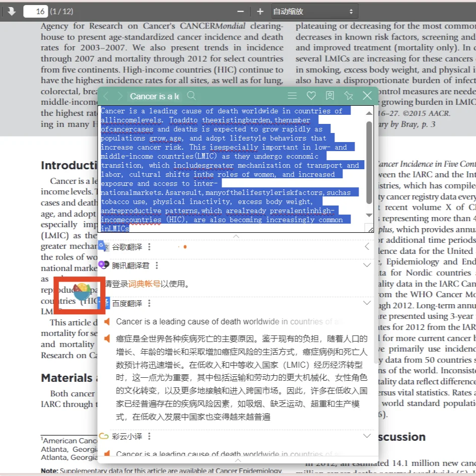This screenshot has height=476, width=476.
Task: Open the 彩云小译 options menu
Action: [x=149, y=436]
